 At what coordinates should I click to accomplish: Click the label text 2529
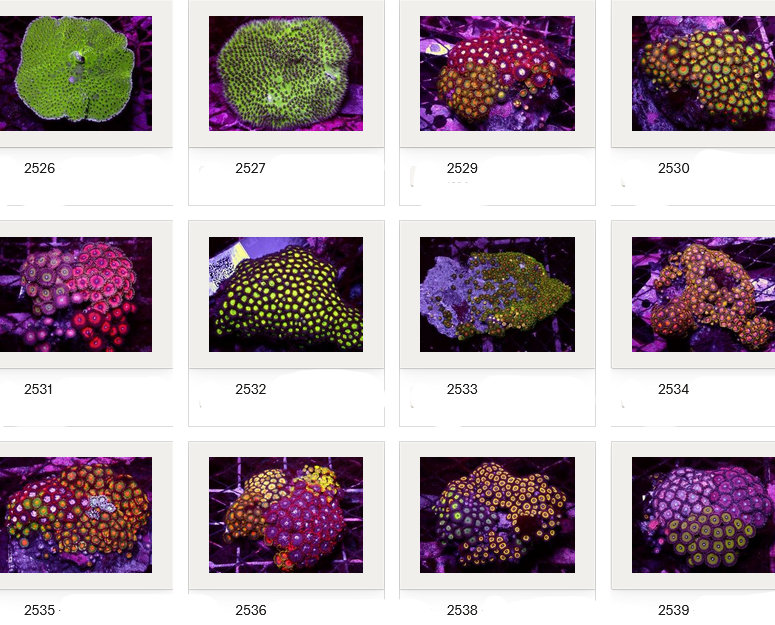click(462, 168)
